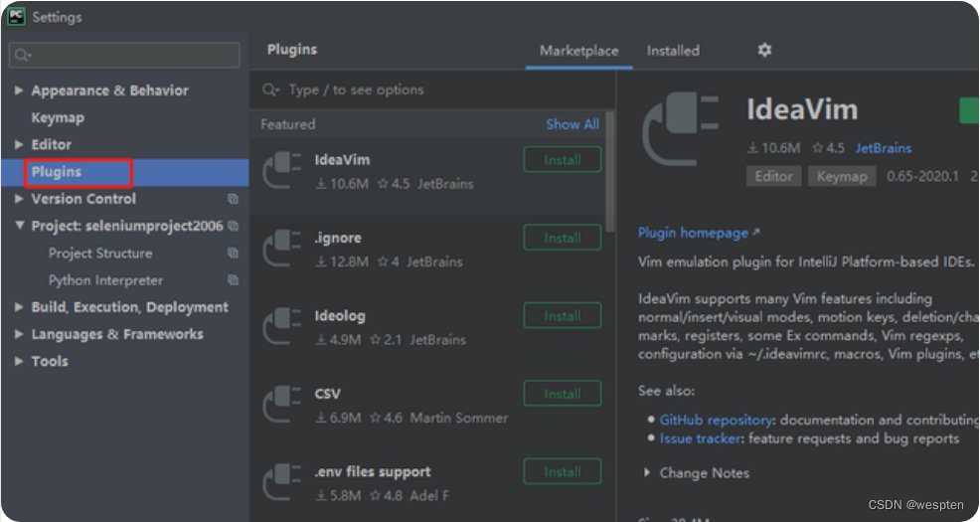Expand Change Notes section
Image resolution: width=980 pixels, height=522 pixels.
[x=647, y=472]
